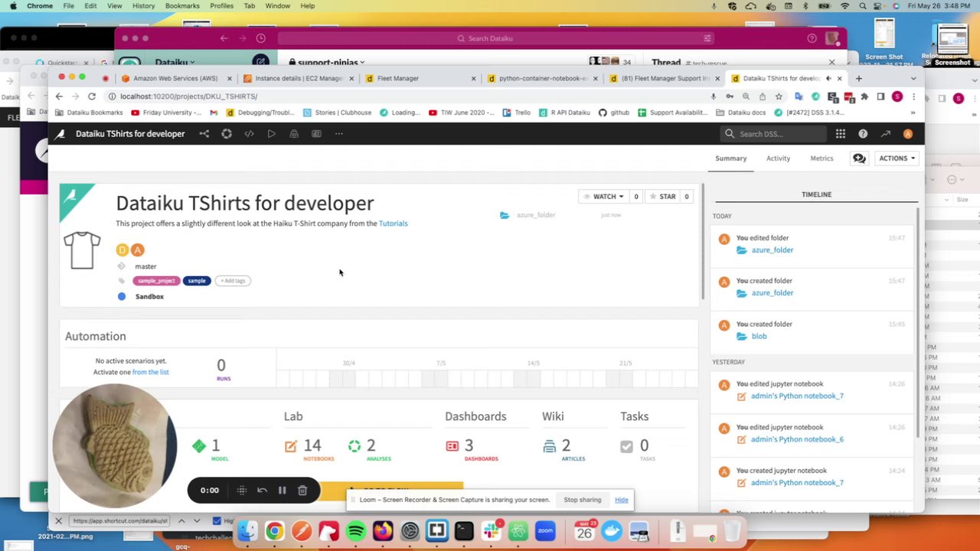Click the pink sample_project tag
Viewport: 980px width, 551px height.
click(155, 281)
